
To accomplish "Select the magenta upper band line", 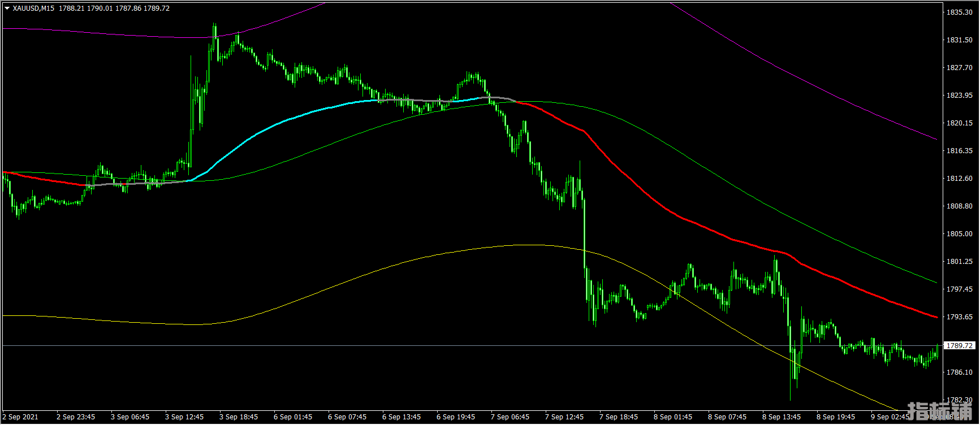I will [792, 73].
